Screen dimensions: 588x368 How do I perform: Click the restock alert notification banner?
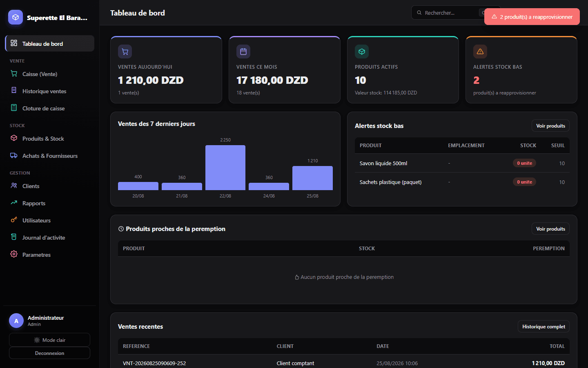pos(532,17)
